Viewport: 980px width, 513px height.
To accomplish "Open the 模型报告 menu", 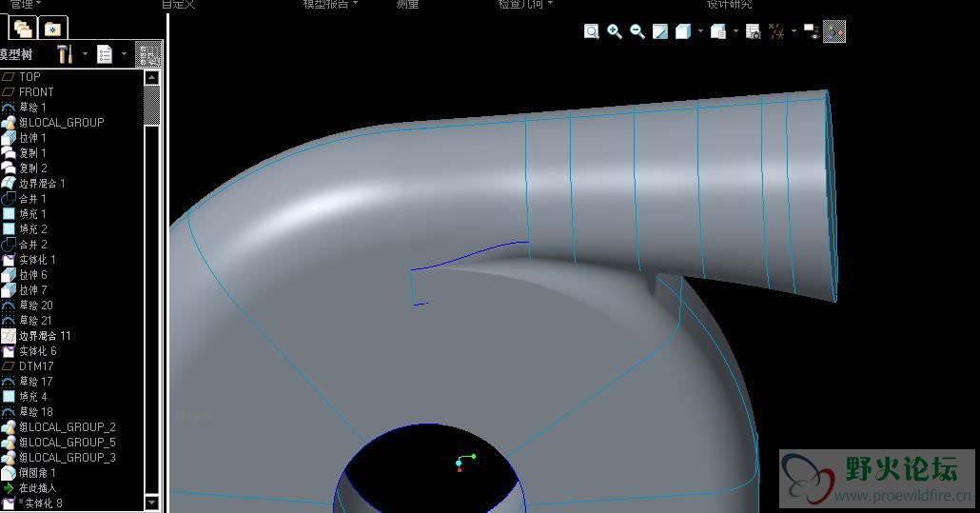I will point(330,5).
